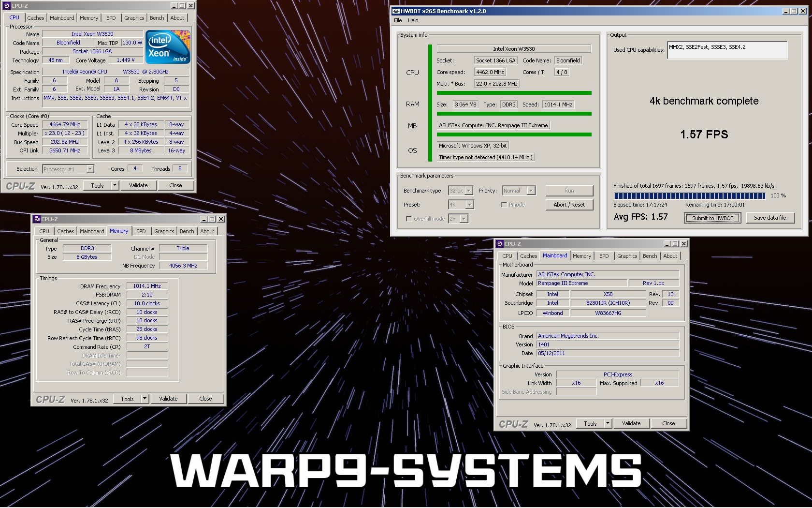Viewport: 812px width, 508px height.
Task: Click Tools button in Mainboard window
Action: coord(590,423)
